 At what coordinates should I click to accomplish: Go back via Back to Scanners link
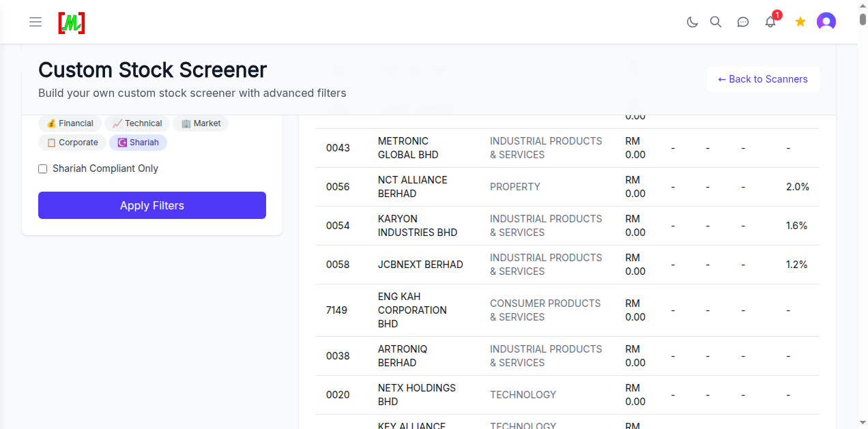pos(763,79)
